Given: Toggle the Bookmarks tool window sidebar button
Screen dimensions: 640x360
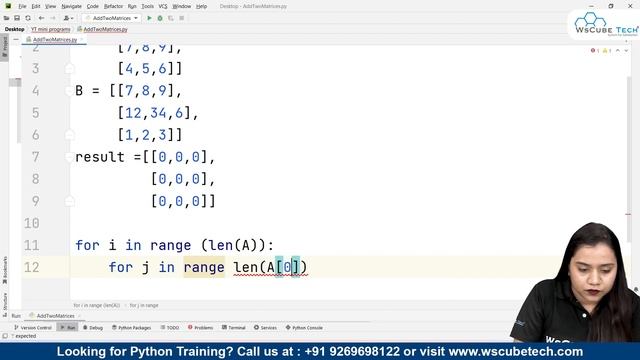Looking at the screenshot, I should click(x=5, y=270).
